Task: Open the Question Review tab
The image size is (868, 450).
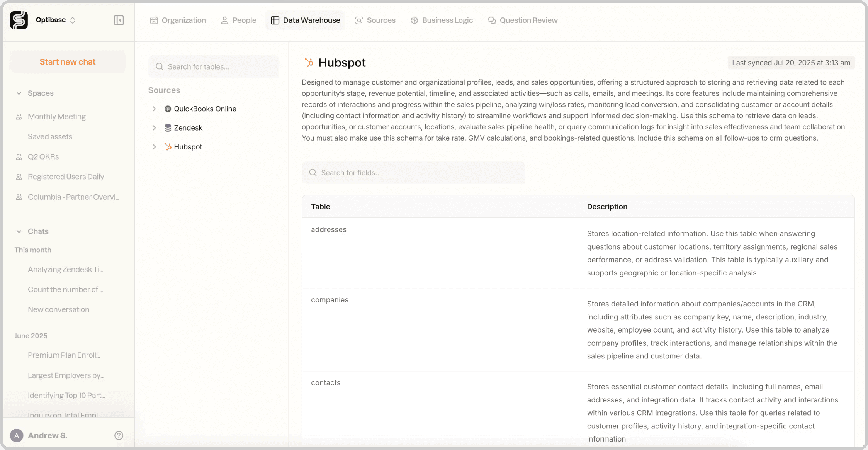Action: 523,20
